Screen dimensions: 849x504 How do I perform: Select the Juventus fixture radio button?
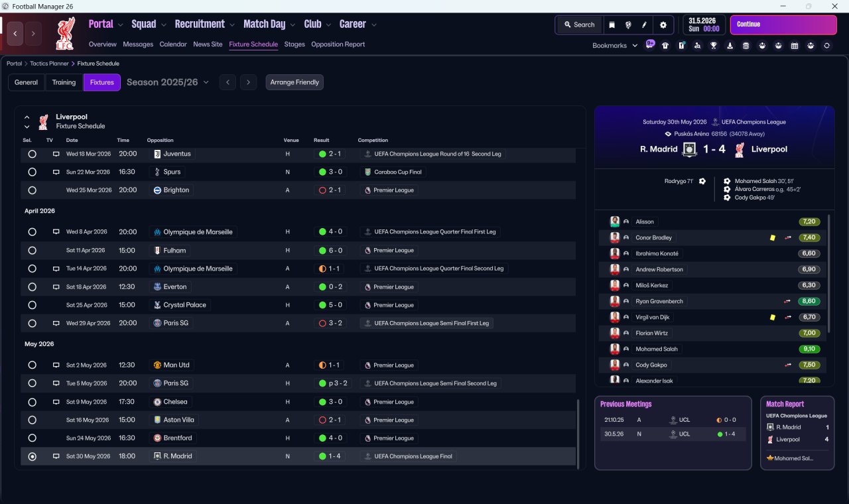pos(32,154)
